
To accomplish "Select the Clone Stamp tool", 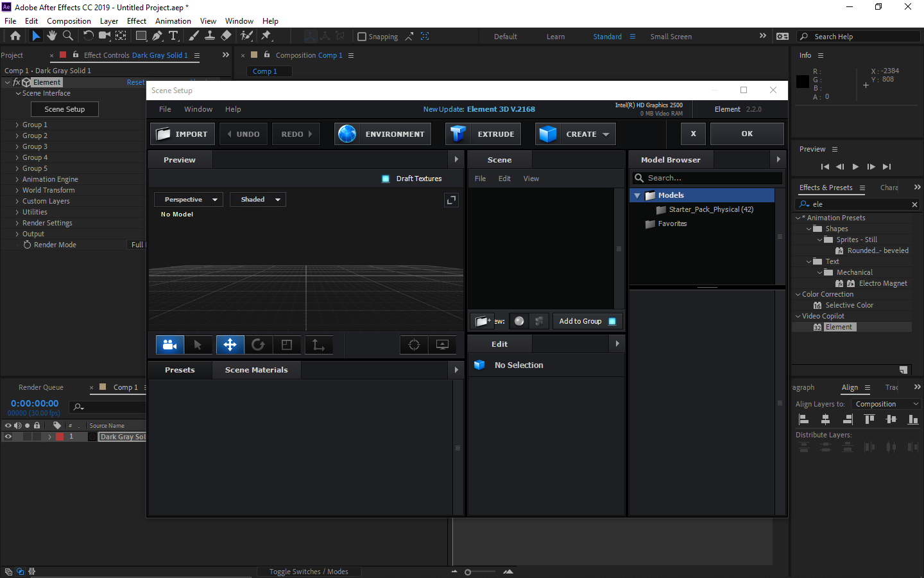I will (210, 36).
